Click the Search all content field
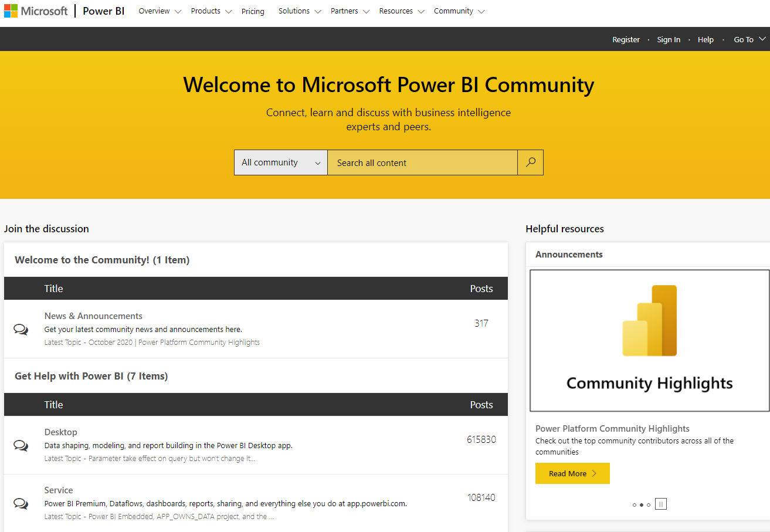 (422, 162)
